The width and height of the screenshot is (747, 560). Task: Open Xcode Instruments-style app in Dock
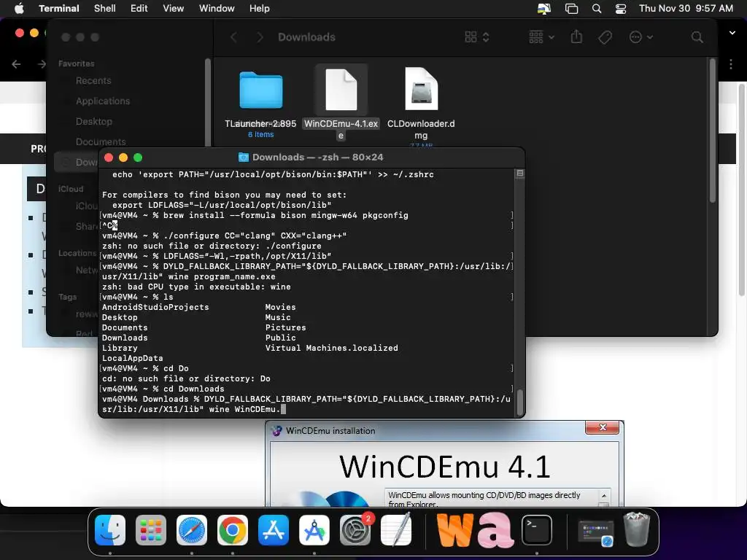(314, 530)
